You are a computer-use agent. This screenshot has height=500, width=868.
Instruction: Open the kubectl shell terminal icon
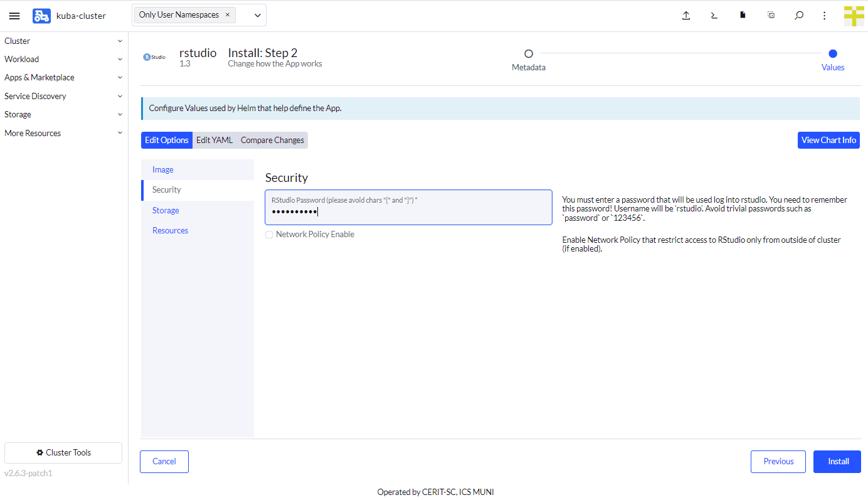pos(714,16)
